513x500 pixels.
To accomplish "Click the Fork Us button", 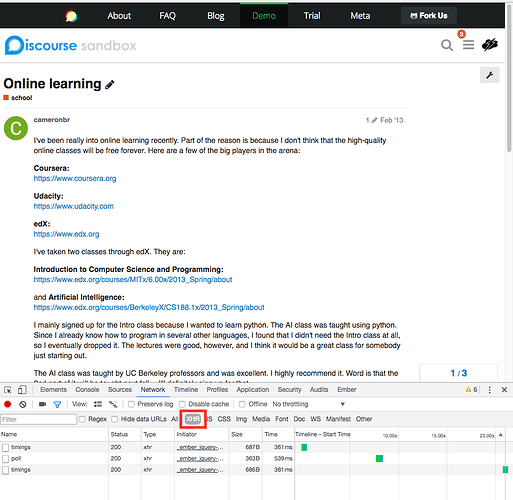I will (x=429, y=16).
